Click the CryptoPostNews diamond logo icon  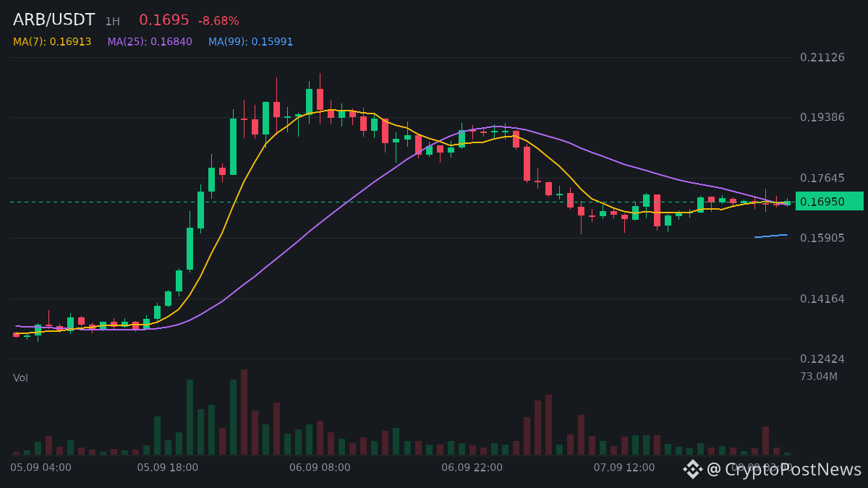click(693, 469)
